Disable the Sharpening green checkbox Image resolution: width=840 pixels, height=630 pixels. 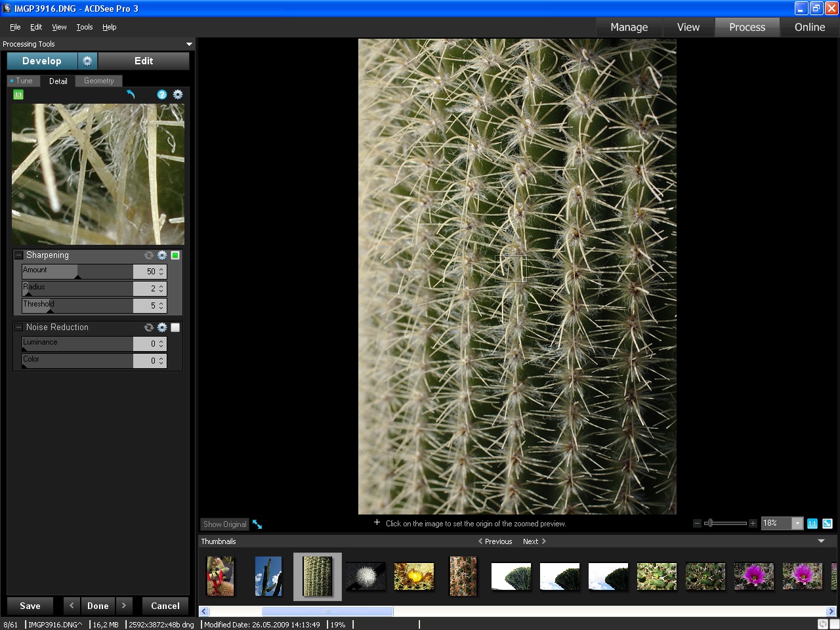click(x=175, y=255)
